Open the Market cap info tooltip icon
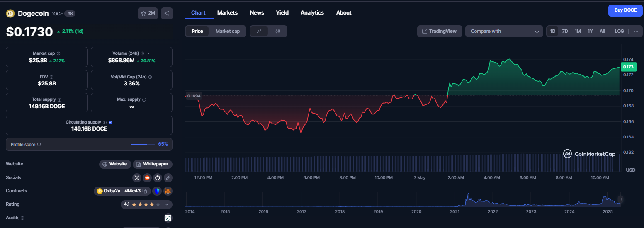The height and width of the screenshot is (228, 644). click(x=58, y=53)
